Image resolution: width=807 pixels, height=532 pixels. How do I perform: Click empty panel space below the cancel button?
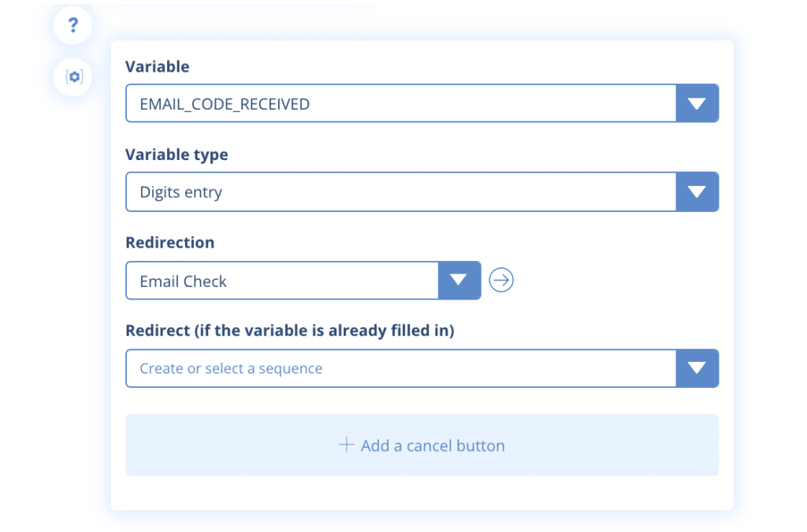422,493
